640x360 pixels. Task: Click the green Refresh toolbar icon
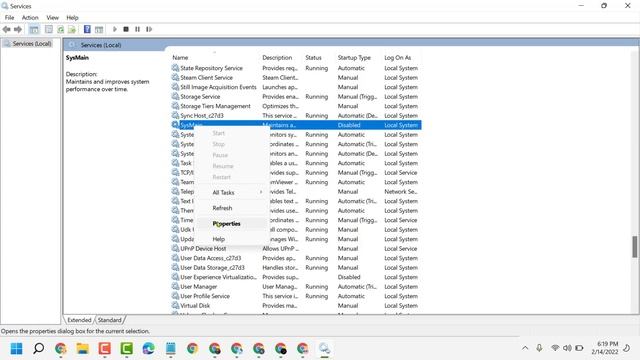tap(60, 29)
